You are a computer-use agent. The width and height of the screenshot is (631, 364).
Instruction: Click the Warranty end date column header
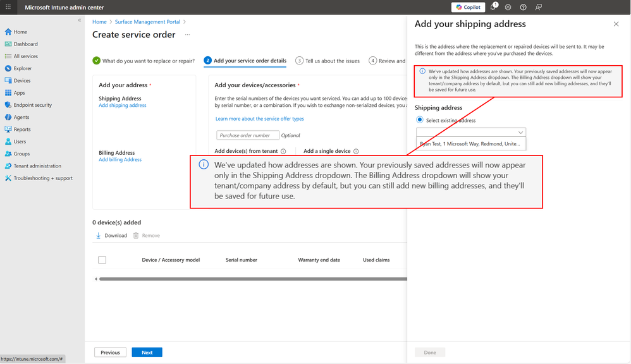tap(319, 260)
